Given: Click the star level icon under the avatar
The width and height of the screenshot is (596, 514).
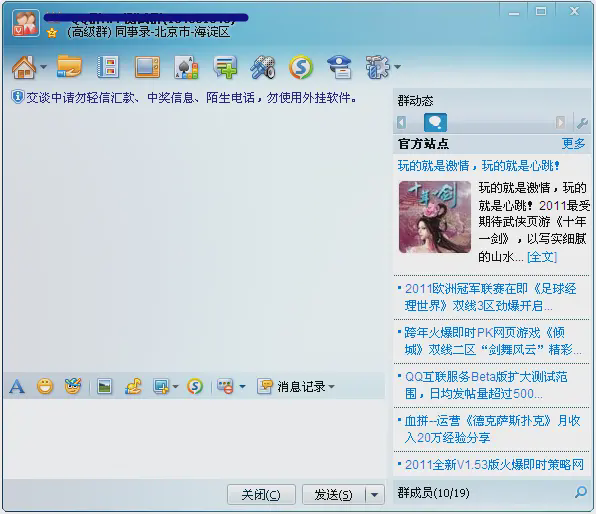Looking at the screenshot, I should [52, 33].
